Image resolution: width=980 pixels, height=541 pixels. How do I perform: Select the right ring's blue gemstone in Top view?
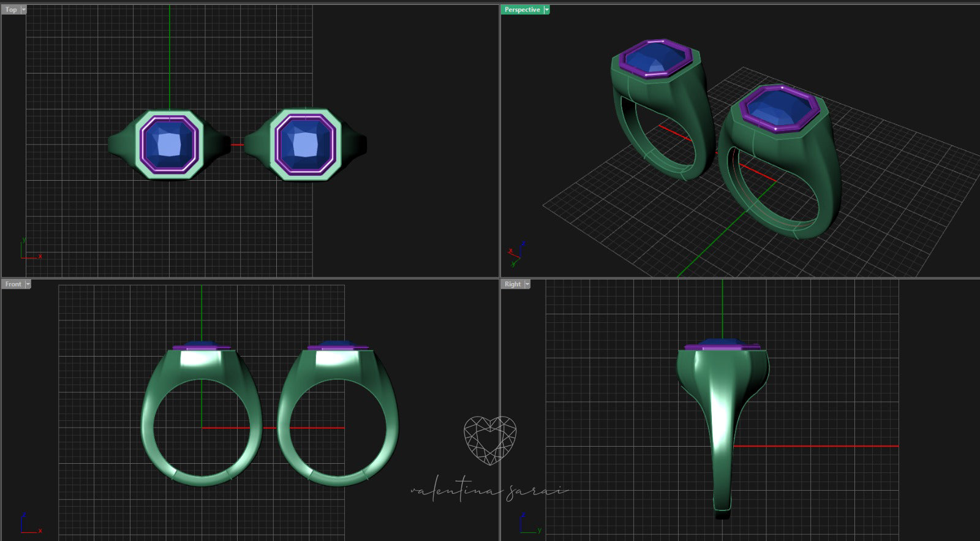tap(306, 145)
